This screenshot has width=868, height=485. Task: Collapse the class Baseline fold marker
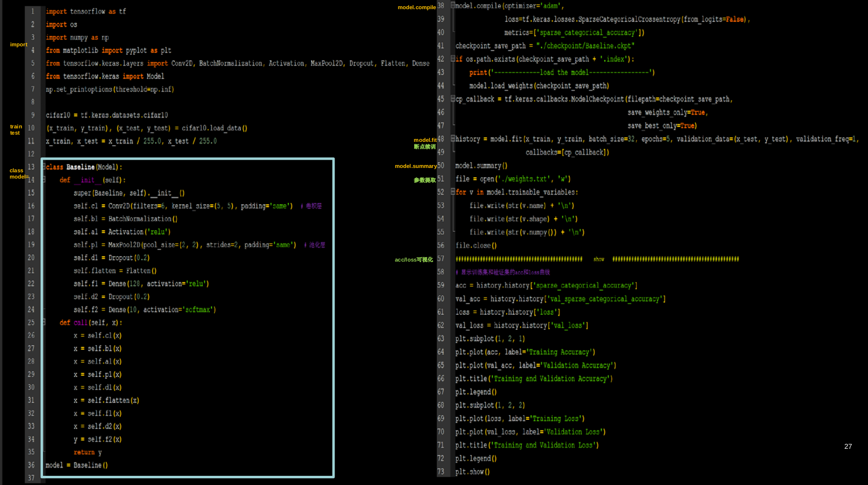tap(44, 166)
